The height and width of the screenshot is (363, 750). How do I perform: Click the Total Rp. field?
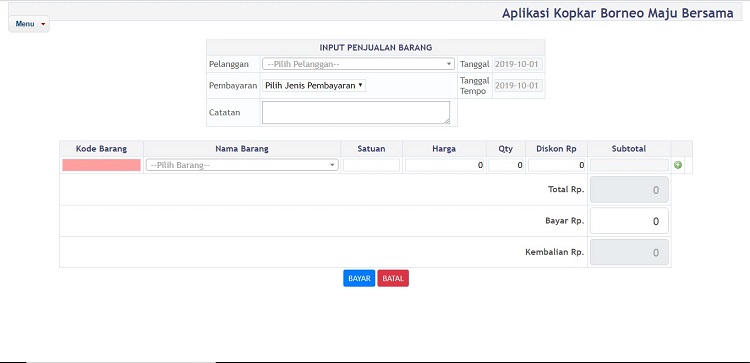click(629, 190)
